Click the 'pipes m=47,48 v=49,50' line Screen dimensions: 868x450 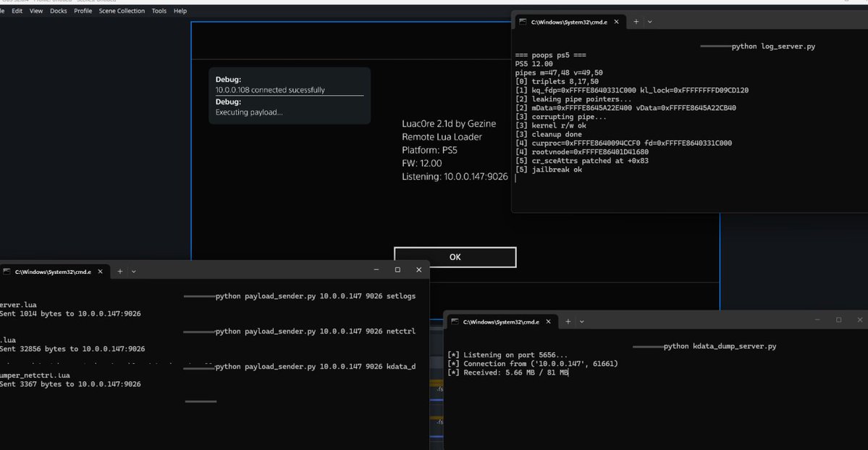tap(559, 72)
